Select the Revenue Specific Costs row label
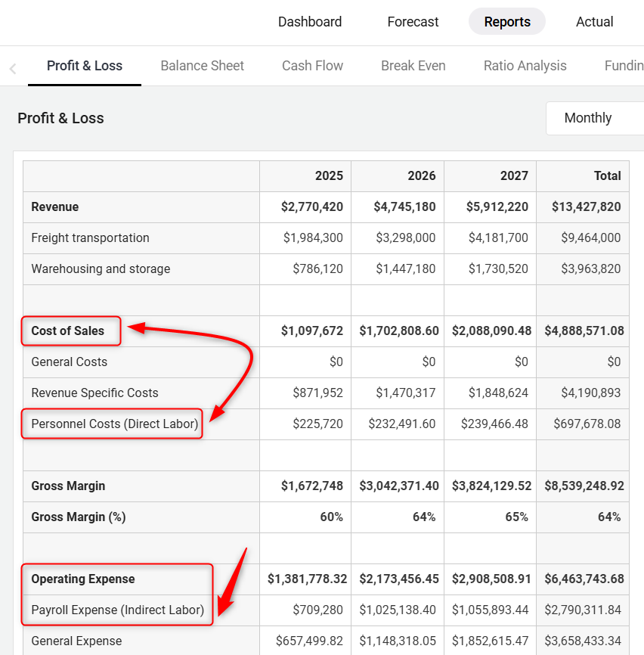 pos(94,393)
